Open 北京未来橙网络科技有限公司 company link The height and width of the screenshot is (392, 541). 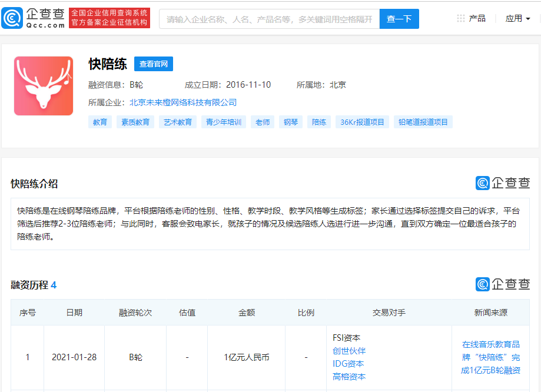pyautogui.click(x=183, y=102)
